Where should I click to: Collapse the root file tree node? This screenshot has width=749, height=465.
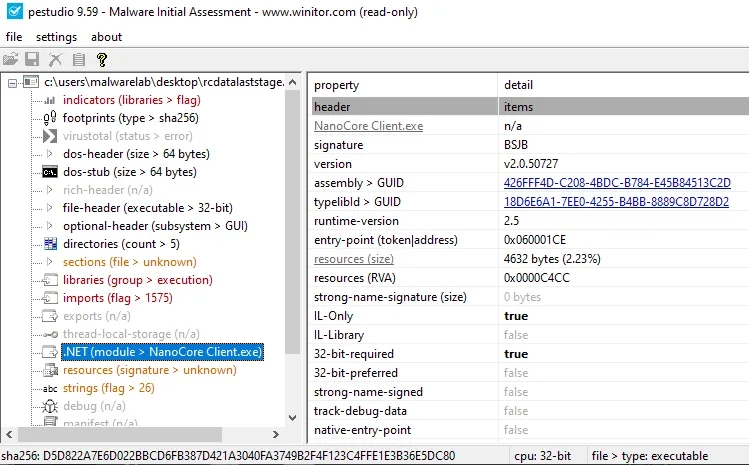coord(12,82)
